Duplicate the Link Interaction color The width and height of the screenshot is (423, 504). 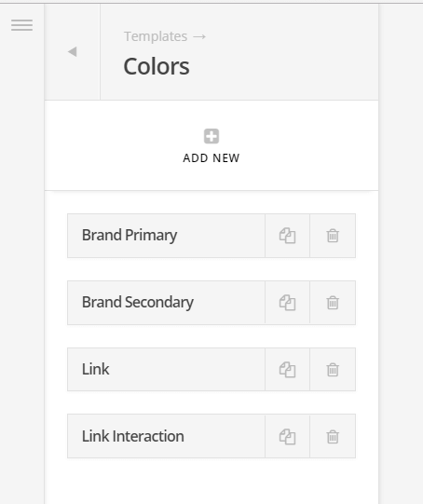287,436
